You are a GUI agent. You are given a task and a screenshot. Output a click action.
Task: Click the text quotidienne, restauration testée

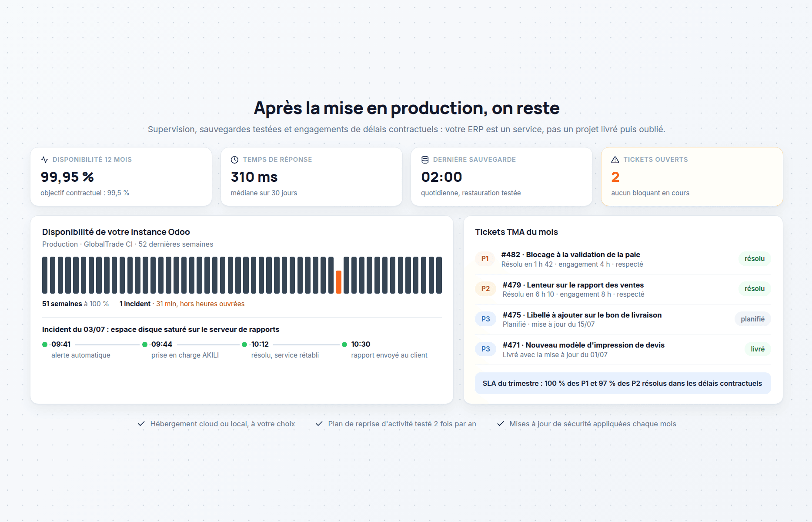click(x=471, y=193)
